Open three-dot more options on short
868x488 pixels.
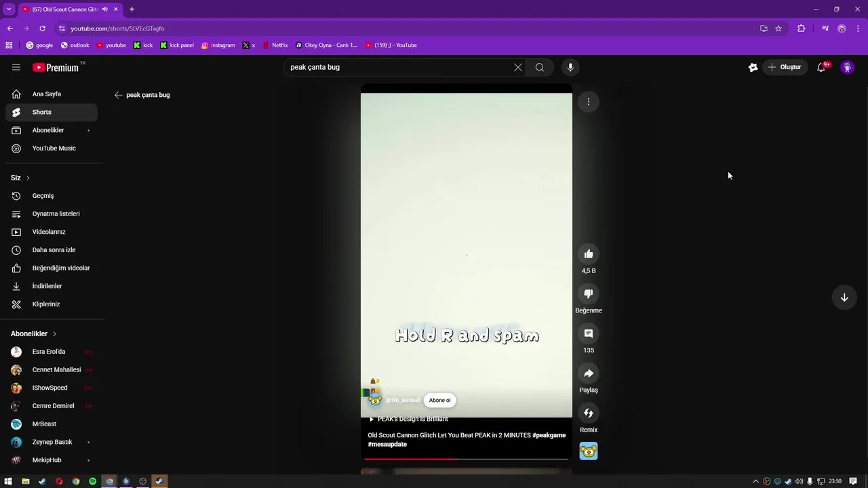point(589,102)
